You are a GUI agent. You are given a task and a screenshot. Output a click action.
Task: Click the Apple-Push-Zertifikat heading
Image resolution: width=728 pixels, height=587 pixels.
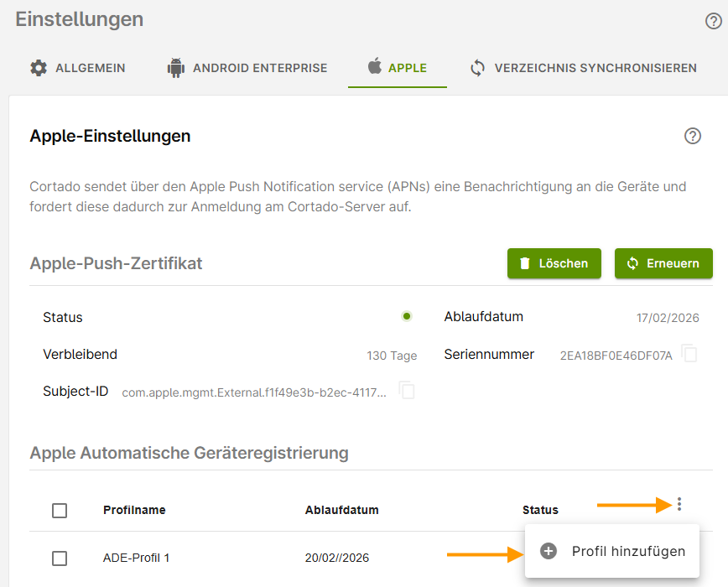click(116, 263)
